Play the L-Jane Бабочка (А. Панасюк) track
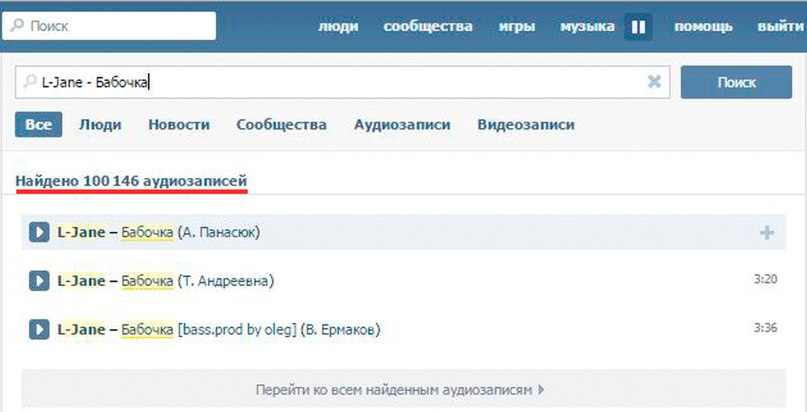 39,232
